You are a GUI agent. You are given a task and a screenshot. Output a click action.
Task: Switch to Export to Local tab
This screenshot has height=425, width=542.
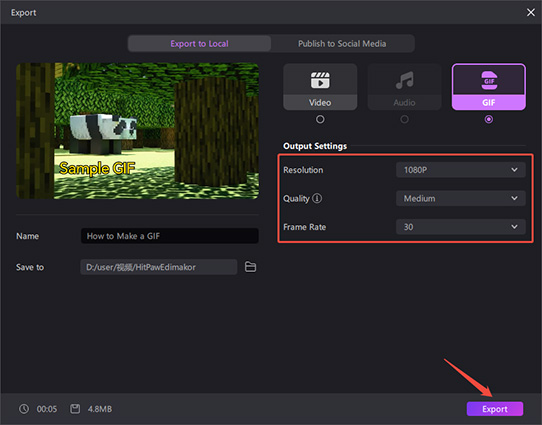point(199,44)
